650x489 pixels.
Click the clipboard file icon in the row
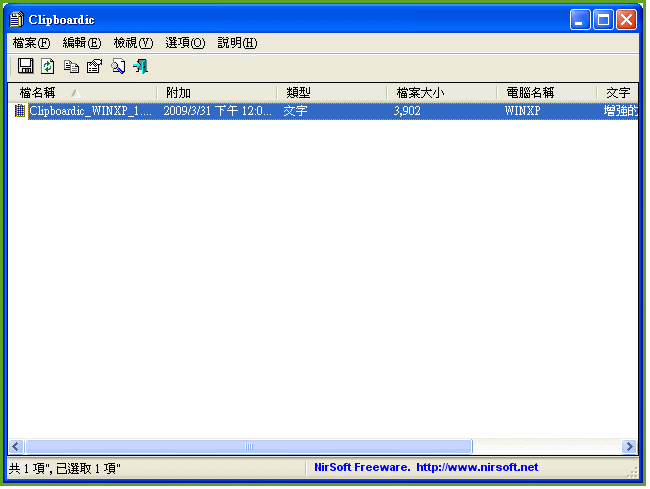click(20, 111)
